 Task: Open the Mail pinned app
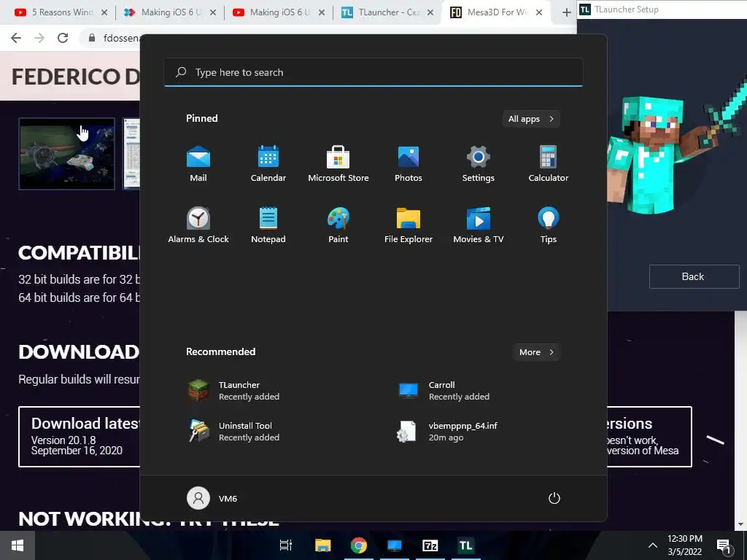coord(198,163)
